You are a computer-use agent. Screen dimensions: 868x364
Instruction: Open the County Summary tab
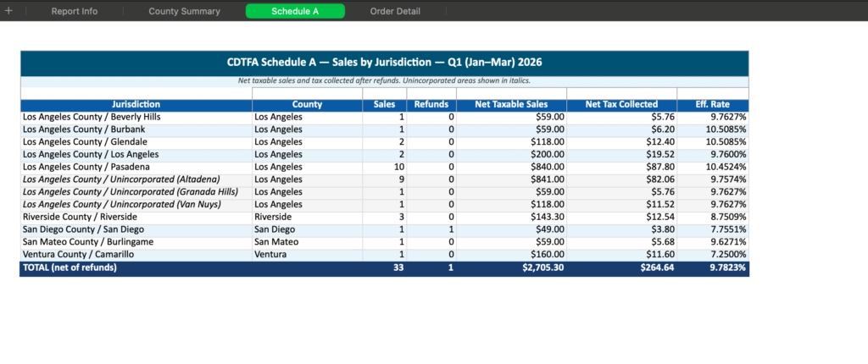pos(184,11)
